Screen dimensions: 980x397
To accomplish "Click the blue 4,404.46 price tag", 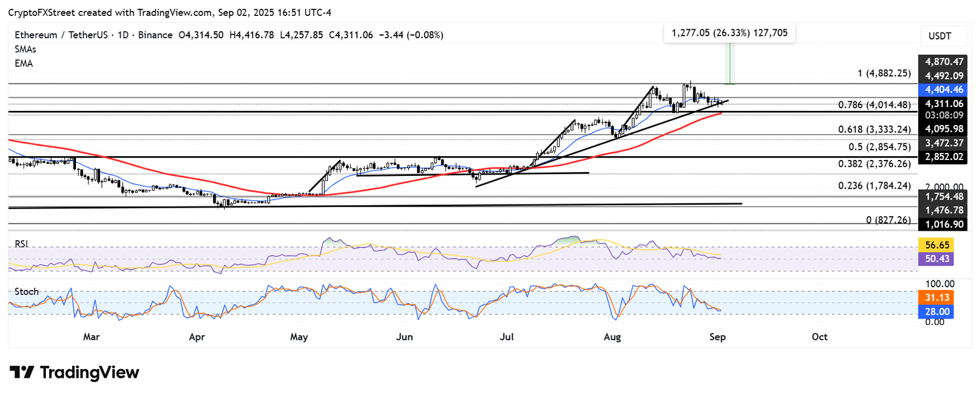I will (942, 90).
